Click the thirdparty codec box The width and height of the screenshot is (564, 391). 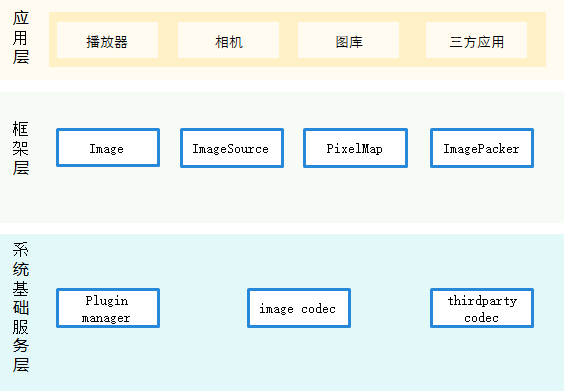click(482, 308)
